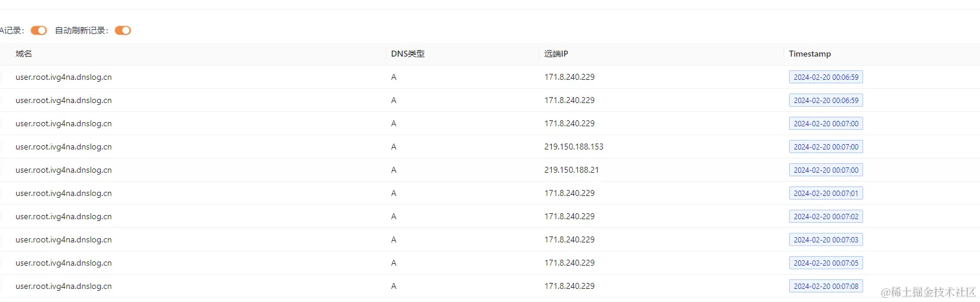This screenshot has width=980, height=302.
Task: Click DNS type A in the 00:07:03 row
Action: pos(394,239)
